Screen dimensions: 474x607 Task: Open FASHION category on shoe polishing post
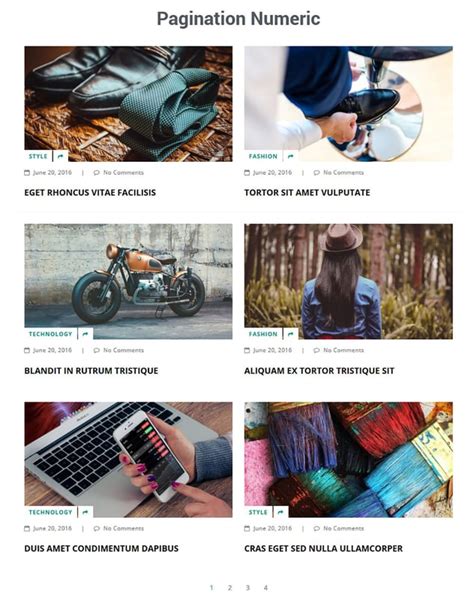coord(263,156)
